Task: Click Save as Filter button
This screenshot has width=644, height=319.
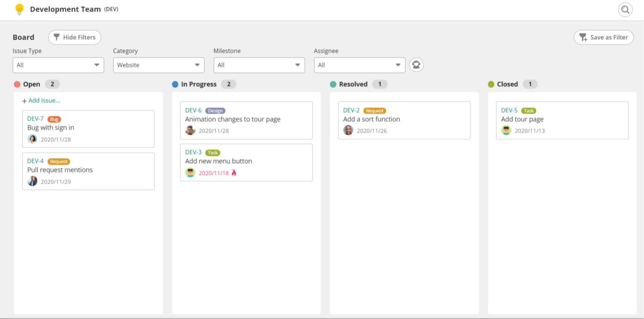Action: click(604, 37)
